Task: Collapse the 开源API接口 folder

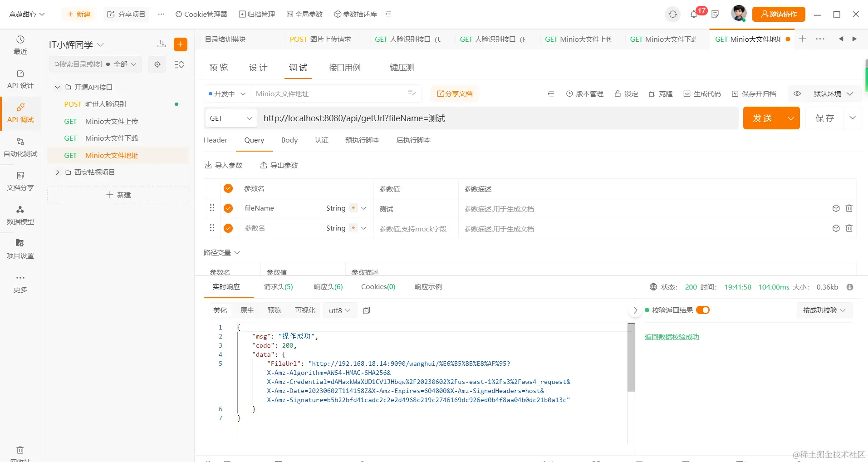Action: tap(58, 87)
